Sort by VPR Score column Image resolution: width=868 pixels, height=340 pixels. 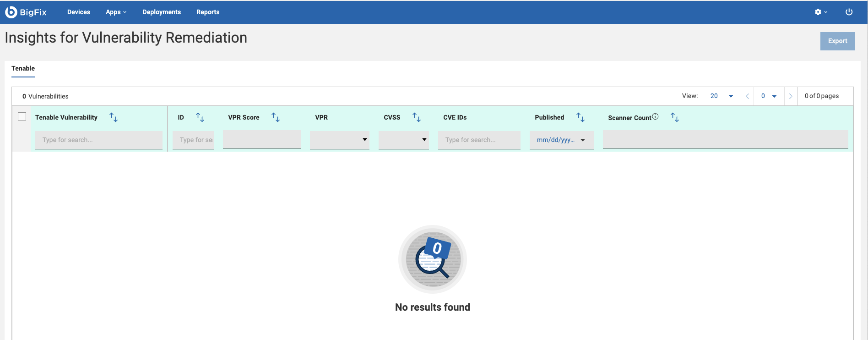[x=276, y=117]
